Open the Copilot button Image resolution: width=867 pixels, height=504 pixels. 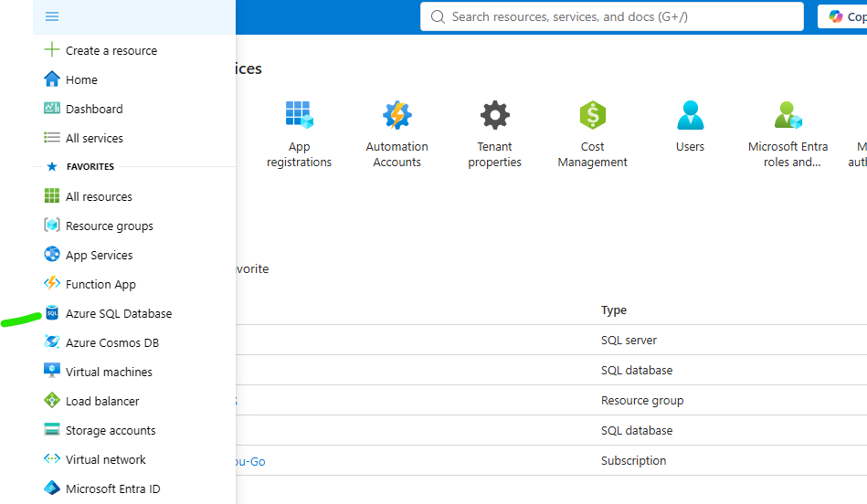click(844, 17)
